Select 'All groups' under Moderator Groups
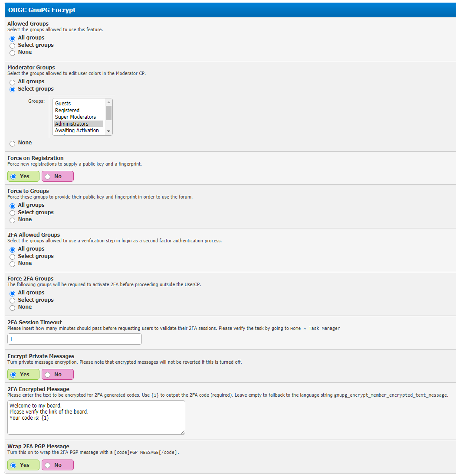 tap(12, 82)
